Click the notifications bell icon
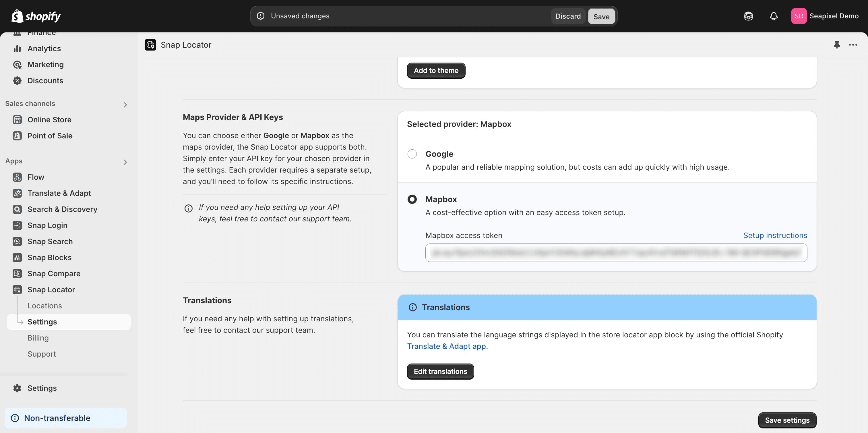Image resolution: width=868 pixels, height=433 pixels. coord(774,16)
